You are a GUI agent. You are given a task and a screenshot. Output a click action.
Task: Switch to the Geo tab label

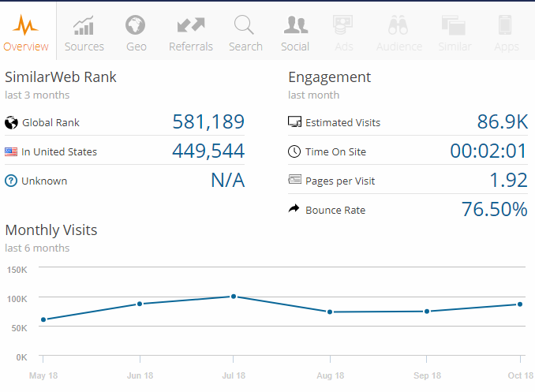(137, 47)
